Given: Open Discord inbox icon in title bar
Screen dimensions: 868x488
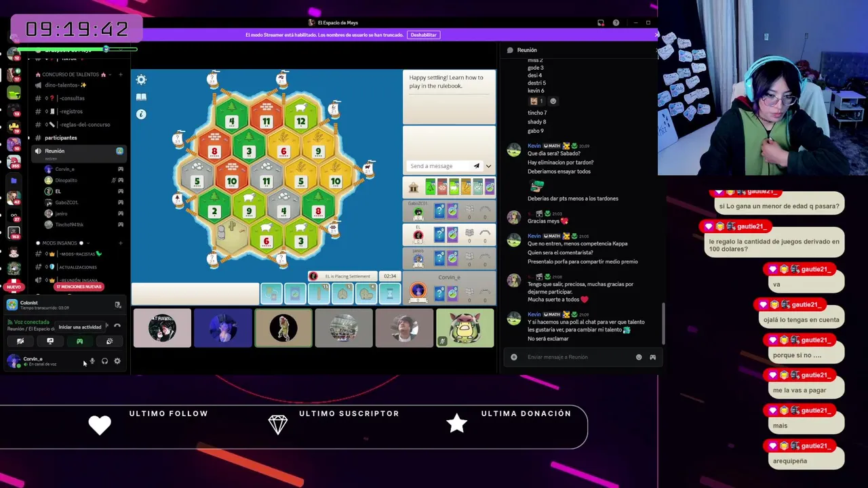Looking at the screenshot, I should coord(600,23).
